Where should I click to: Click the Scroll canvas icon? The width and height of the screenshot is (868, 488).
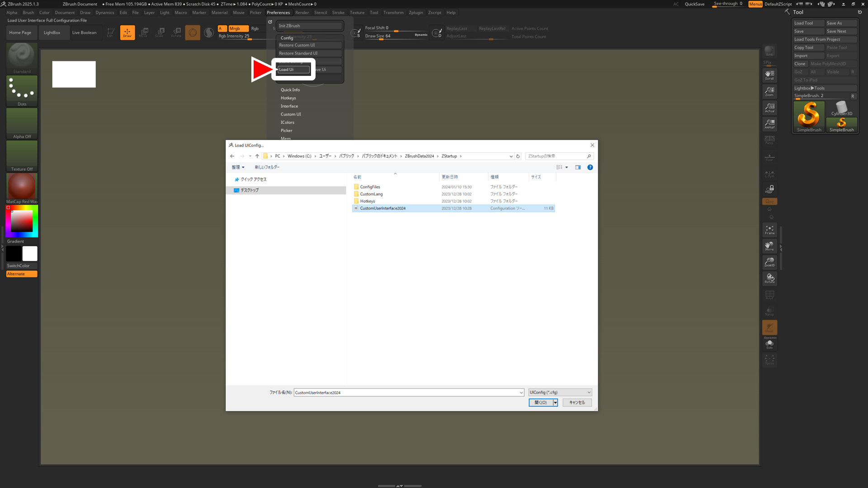769,75
